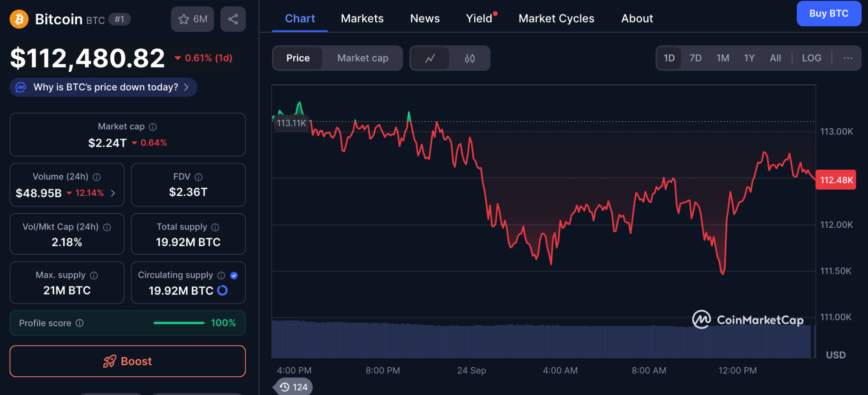Click the star watchlist icon
This screenshot has height=395, width=868.
[x=184, y=19]
